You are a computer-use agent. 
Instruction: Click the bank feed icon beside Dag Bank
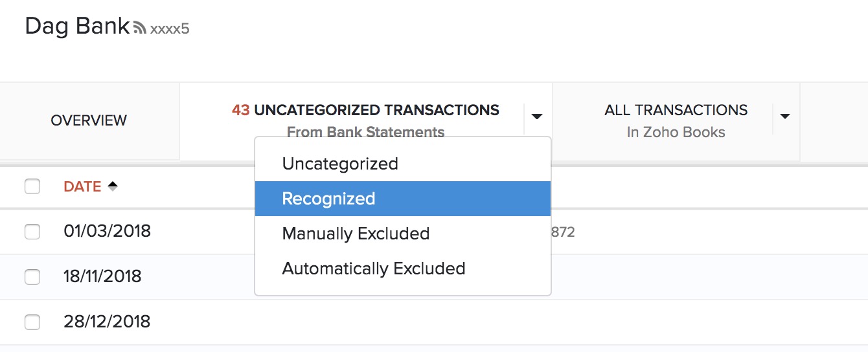[x=139, y=28]
